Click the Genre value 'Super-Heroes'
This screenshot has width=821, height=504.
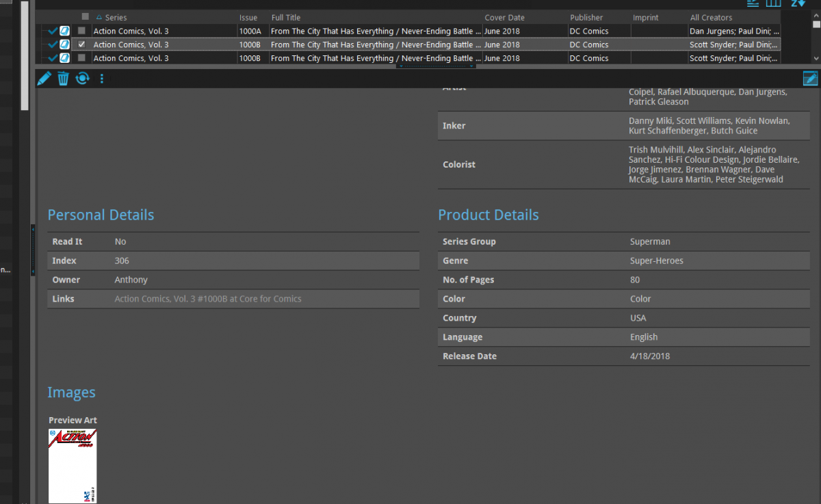(657, 261)
